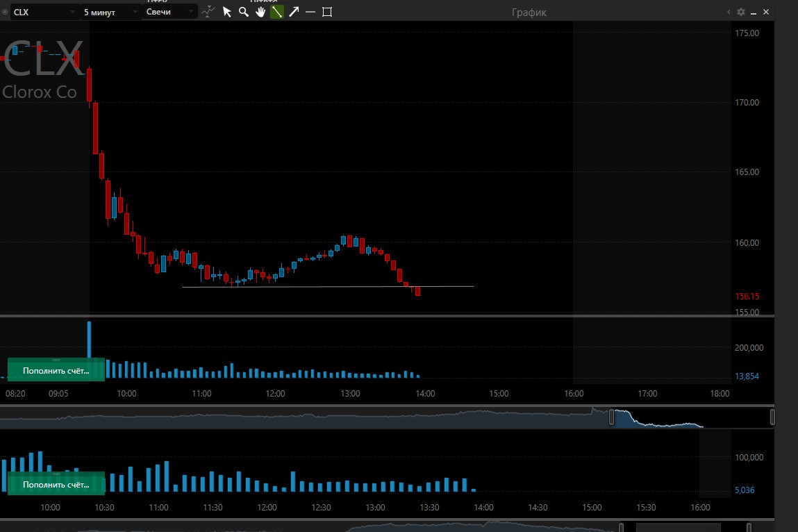The width and height of the screenshot is (798, 532).
Task: Grab the left handle of the upper range navigator
Action: pos(612,417)
